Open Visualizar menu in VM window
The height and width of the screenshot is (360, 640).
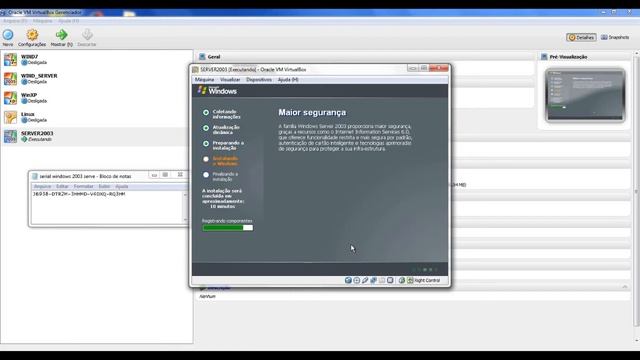click(230, 80)
